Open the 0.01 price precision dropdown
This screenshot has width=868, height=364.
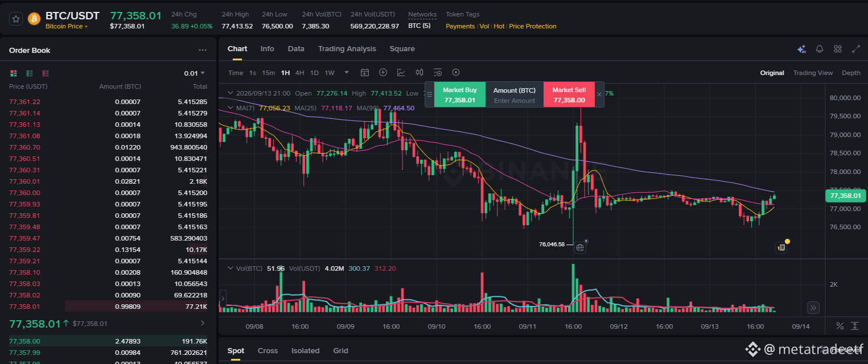(x=194, y=73)
